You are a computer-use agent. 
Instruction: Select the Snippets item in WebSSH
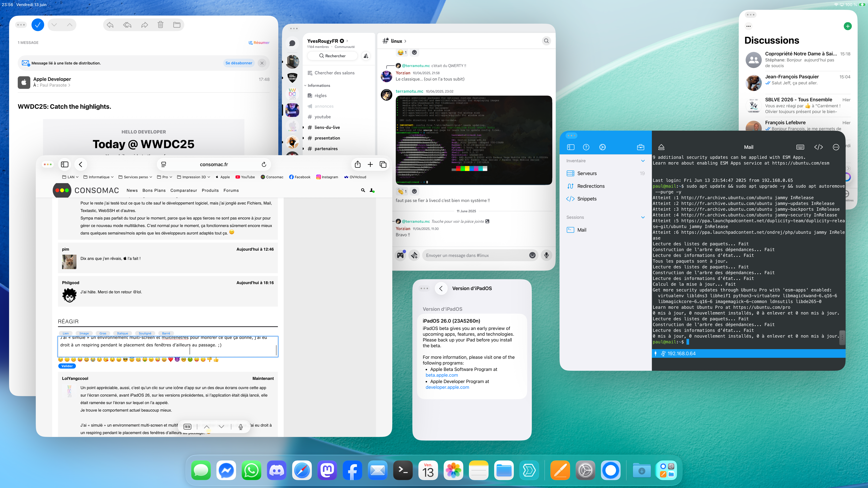pyautogui.click(x=587, y=199)
